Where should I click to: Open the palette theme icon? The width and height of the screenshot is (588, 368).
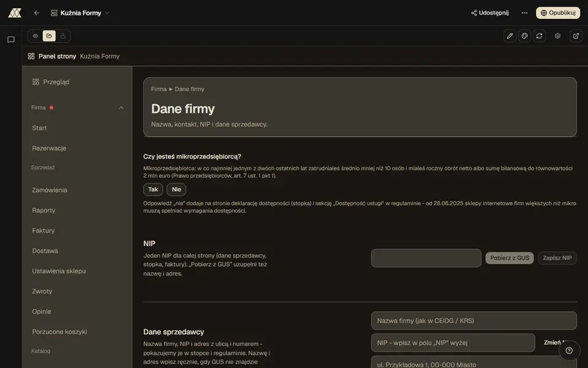pyautogui.click(x=524, y=36)
